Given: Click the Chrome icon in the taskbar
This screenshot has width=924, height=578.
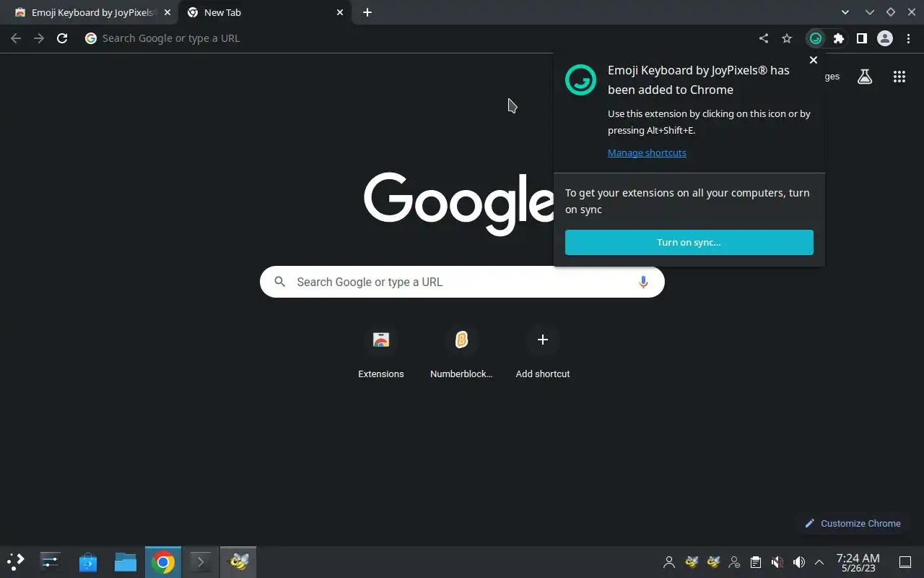Looking at the screenshot, I should (163, 561).
